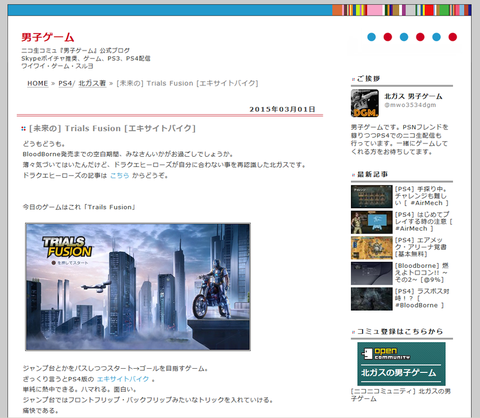
Task: Open the 北ガス著 breadcrumb link
Action: [x=92, y=83]
